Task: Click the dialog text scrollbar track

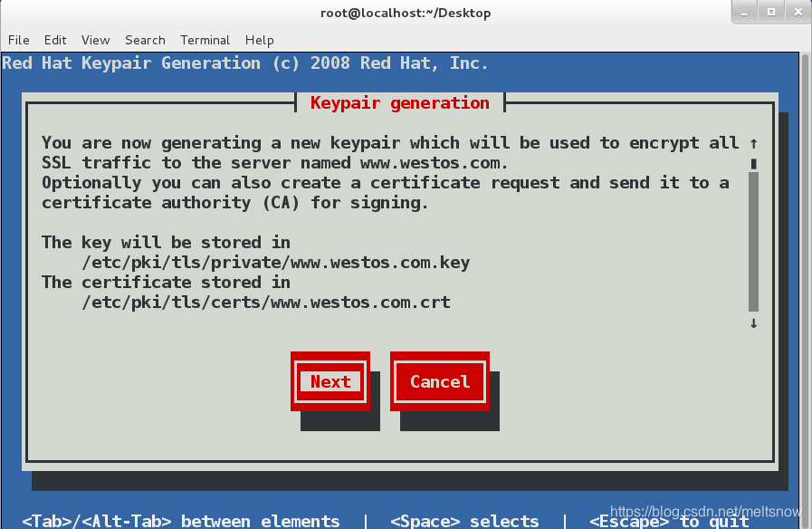Action: coord(753,242)
